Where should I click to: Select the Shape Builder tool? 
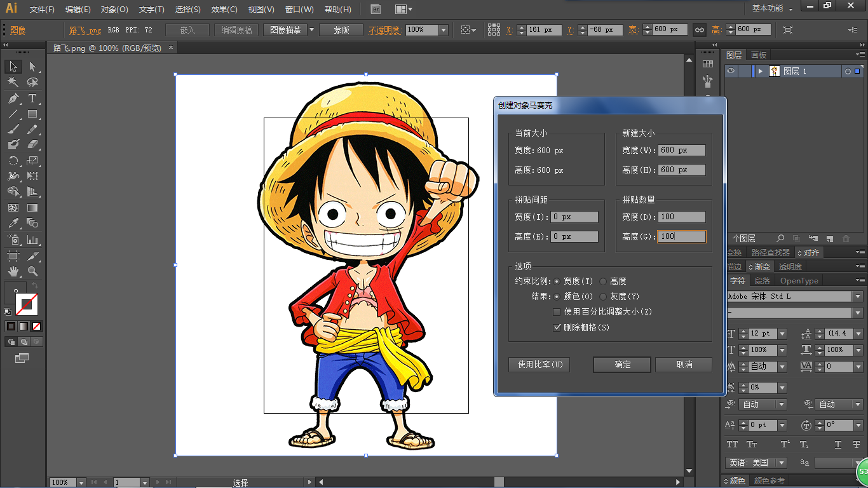click(13, 192)
